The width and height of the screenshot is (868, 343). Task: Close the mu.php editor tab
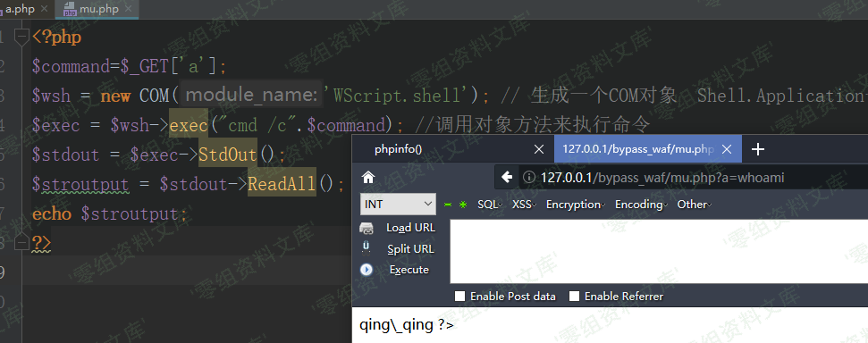(x=128, y=10)
